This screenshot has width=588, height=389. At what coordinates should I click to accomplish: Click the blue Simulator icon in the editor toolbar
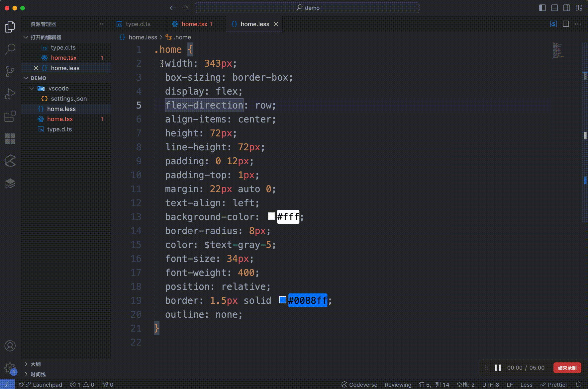tap(553, 24)
